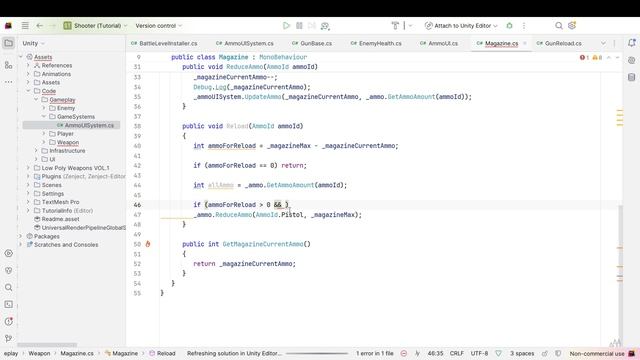Expand the Packages node

click(x=20, y=236)
